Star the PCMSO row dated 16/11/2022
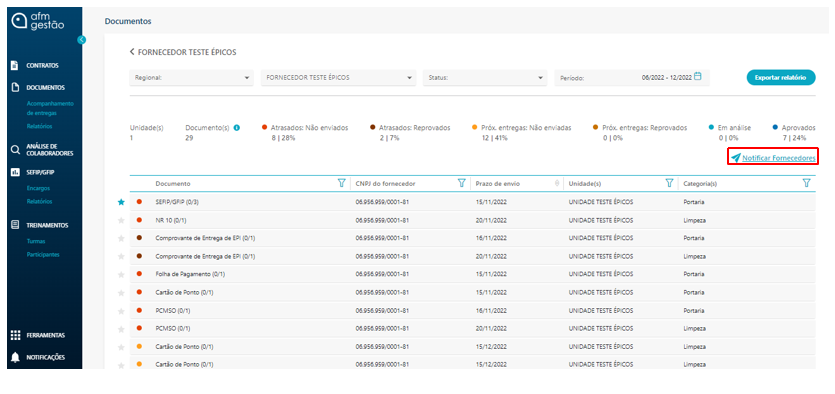This screenshot has height=394, width=835. click(x=121, y=310)
